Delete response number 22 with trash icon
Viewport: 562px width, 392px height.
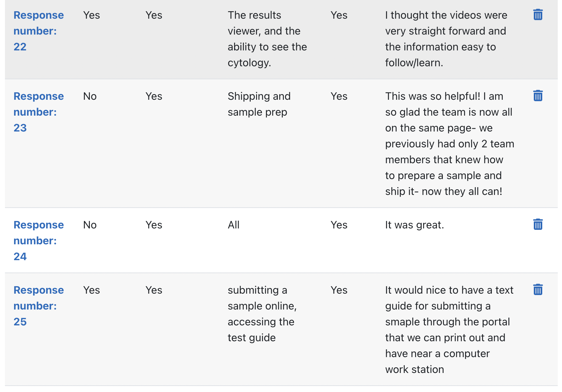click(x=538, y=15)
